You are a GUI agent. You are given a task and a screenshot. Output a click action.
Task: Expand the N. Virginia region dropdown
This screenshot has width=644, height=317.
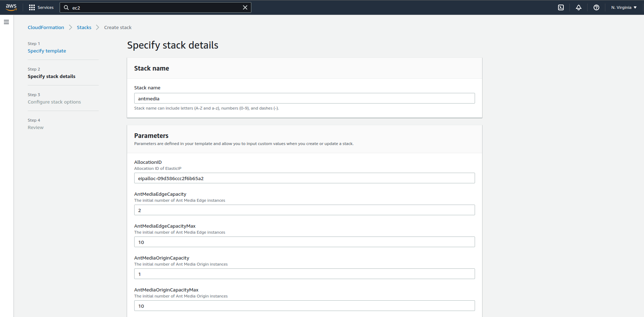click(624, 7)
